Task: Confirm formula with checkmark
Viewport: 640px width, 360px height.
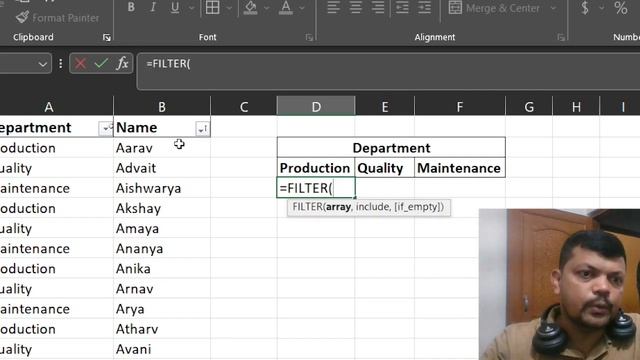Action: click(101, 63)
